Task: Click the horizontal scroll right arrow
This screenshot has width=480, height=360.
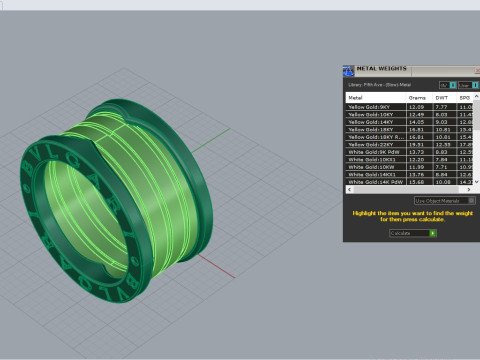Action: [469, 189]
